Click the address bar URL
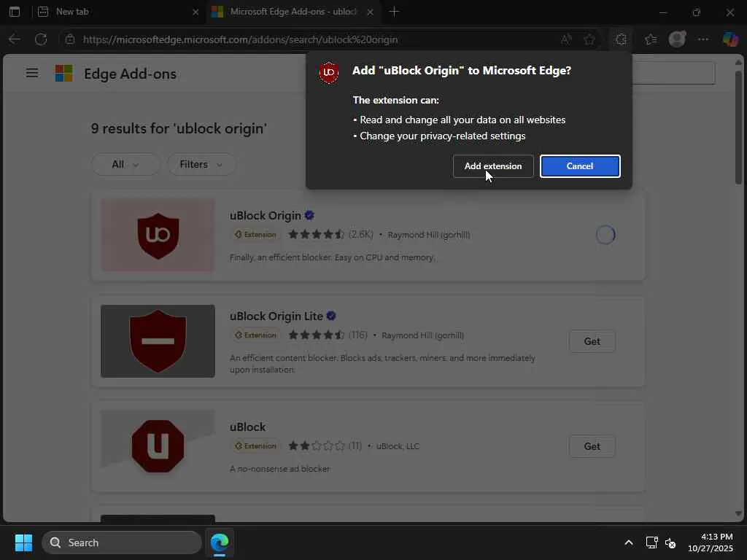747x560 pixels. point(240,39)
